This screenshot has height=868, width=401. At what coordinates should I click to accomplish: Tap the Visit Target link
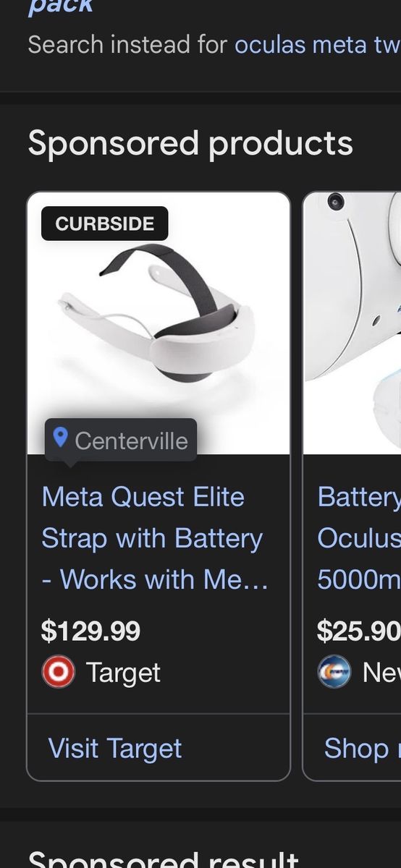click(115, 748)
